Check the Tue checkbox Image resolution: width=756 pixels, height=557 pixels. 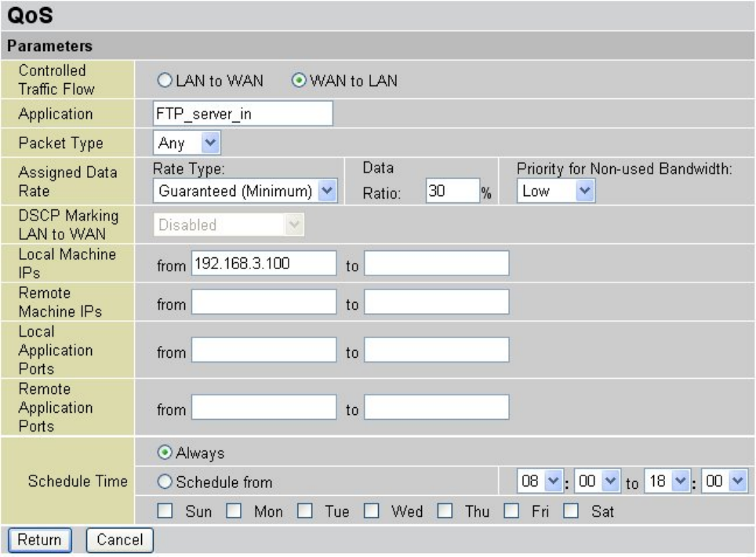click(x=305, y=511)
